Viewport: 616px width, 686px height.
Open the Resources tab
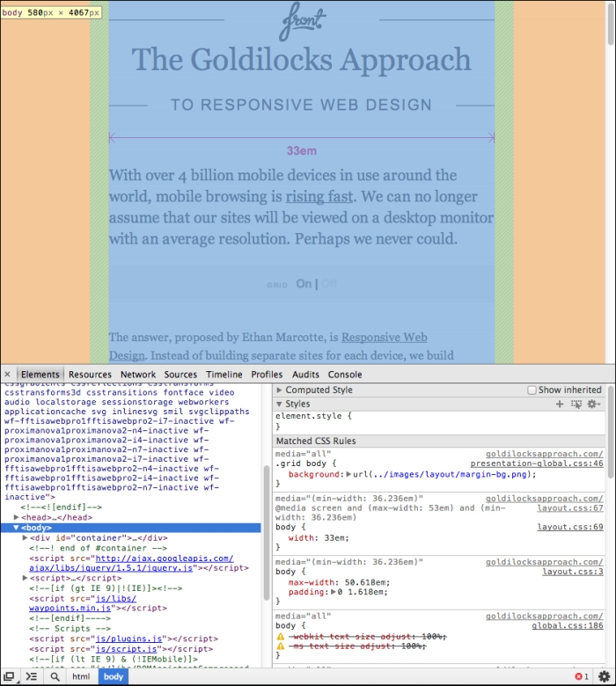tap(90, 375)
